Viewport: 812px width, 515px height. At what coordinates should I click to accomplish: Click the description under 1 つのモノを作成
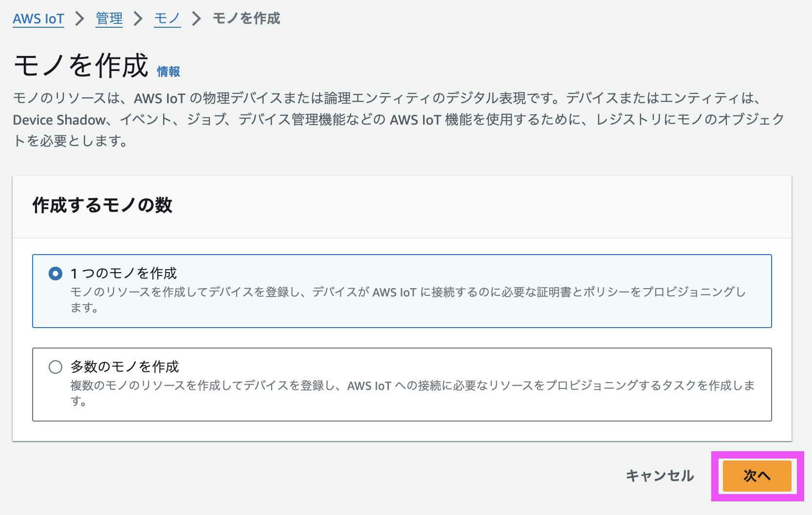pyautogui.click(x=408, y=299)
